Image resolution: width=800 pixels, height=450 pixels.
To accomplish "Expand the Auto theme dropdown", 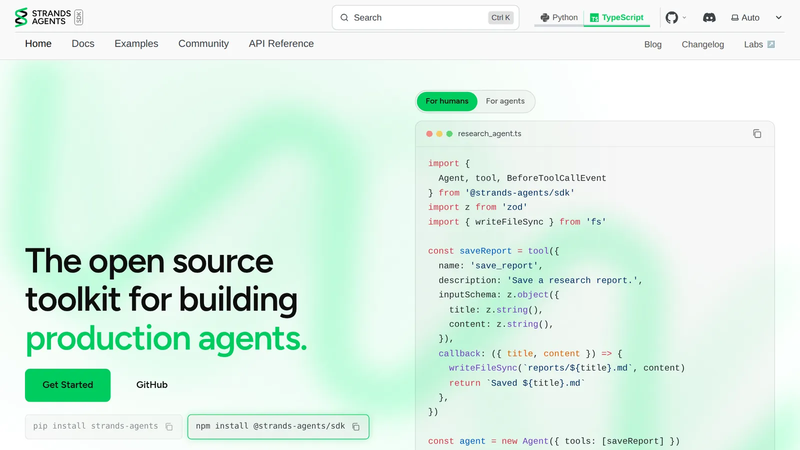I will pyautogui.click(x=756, y=17).
